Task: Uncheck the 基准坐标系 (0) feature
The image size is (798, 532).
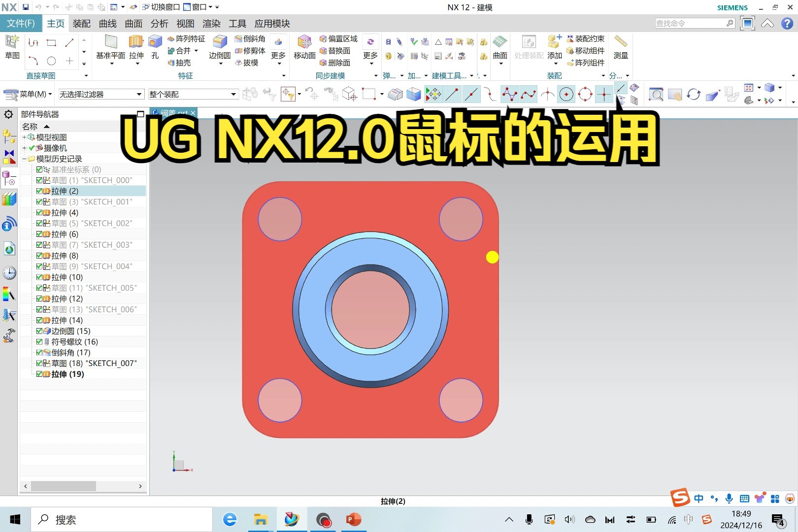Action: tap(40, 169)
